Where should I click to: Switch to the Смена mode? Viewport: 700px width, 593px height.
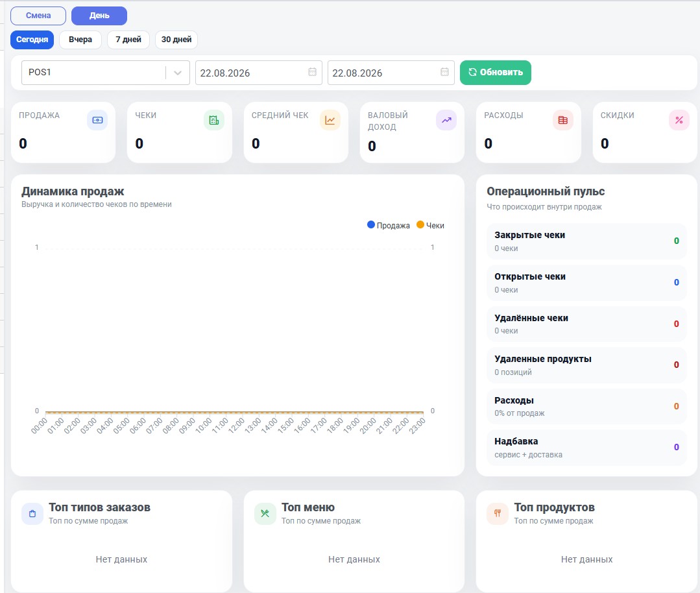click(x=38, y=16)
